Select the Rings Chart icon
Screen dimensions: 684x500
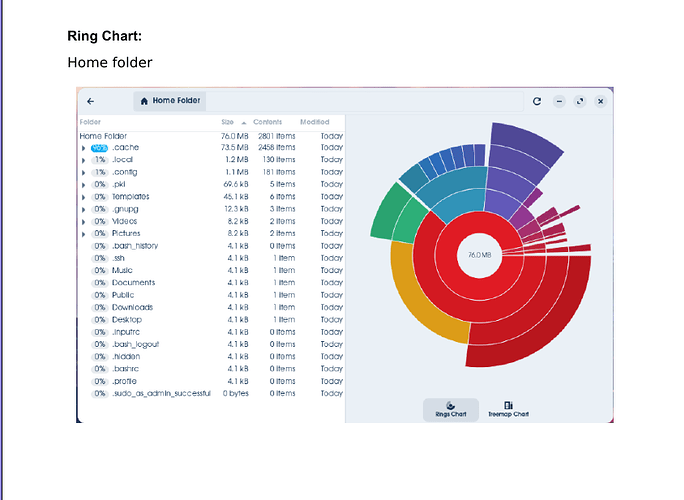click(451, 406)
